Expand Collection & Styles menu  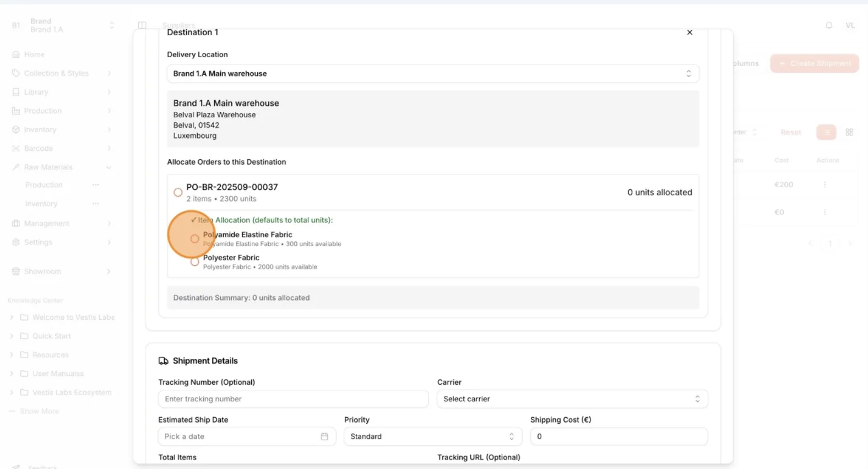point(62,73)
